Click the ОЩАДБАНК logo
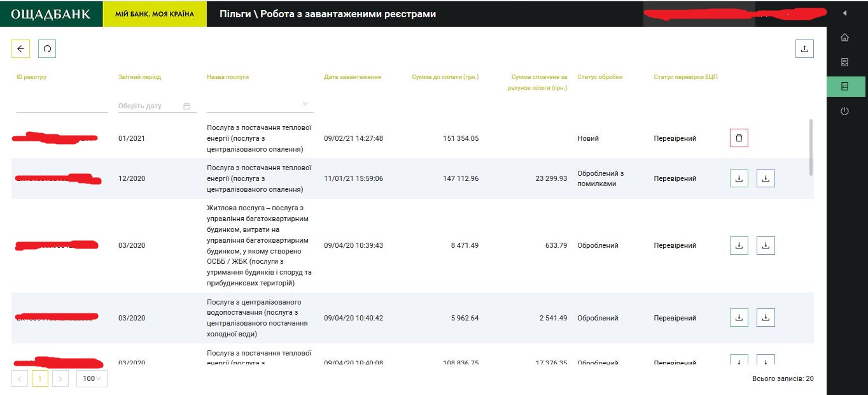The image size is (868, 395). [51, 13]
